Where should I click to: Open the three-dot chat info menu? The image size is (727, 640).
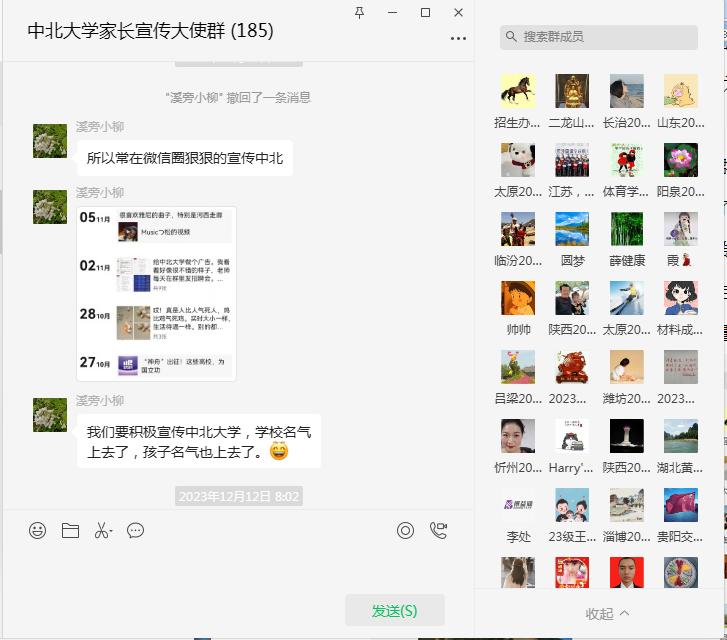pos(458,38)
